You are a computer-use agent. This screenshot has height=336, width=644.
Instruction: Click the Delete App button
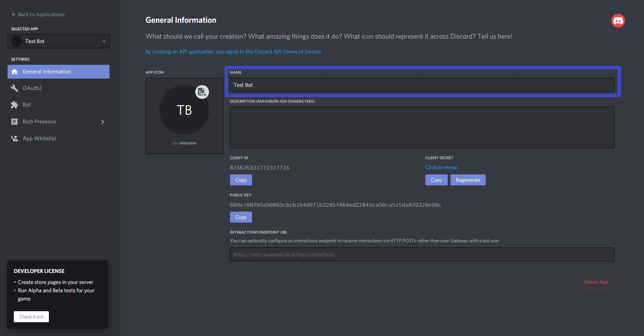[596, 282]
